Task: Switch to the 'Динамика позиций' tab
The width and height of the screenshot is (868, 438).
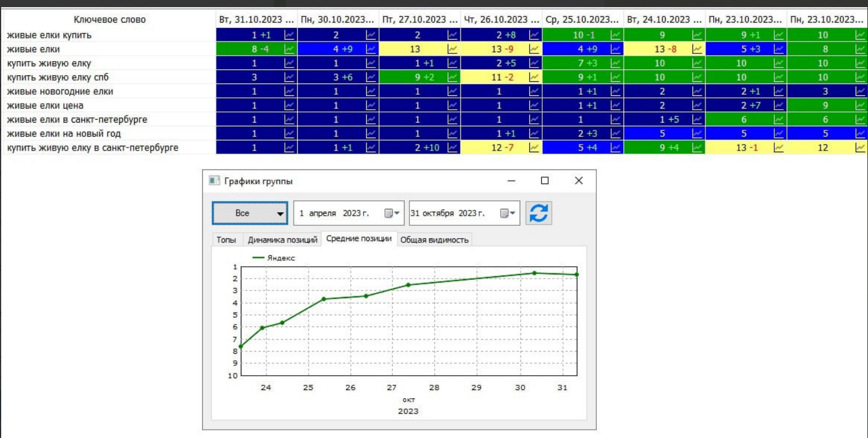Action: (x=282, y=240)
